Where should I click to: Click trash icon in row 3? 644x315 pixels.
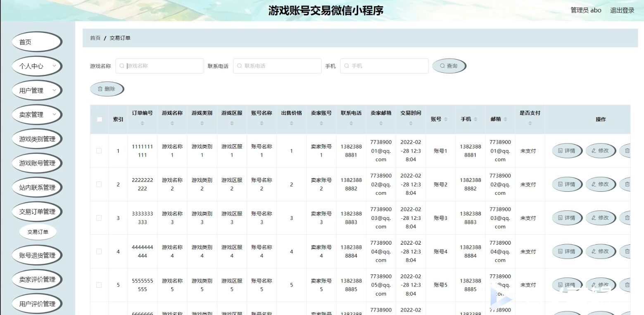[627, 218]
